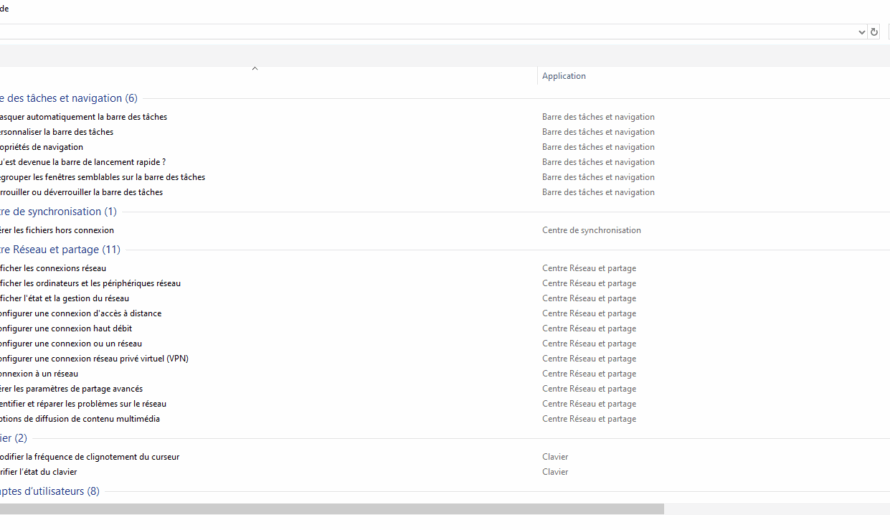Collapse the 'tâches et navigation (6)' group
The height and width of the screenshot is (530, 890).
click(x=70, y=98)
